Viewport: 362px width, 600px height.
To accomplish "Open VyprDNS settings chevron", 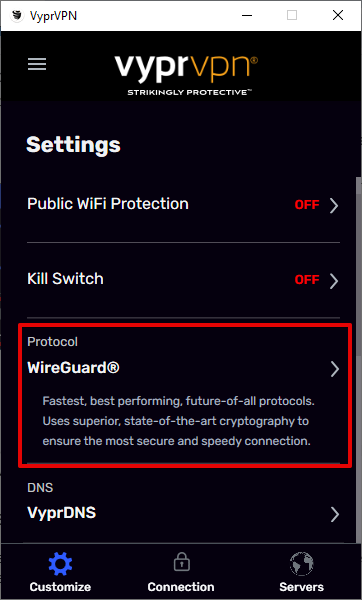I will [335, 515].
